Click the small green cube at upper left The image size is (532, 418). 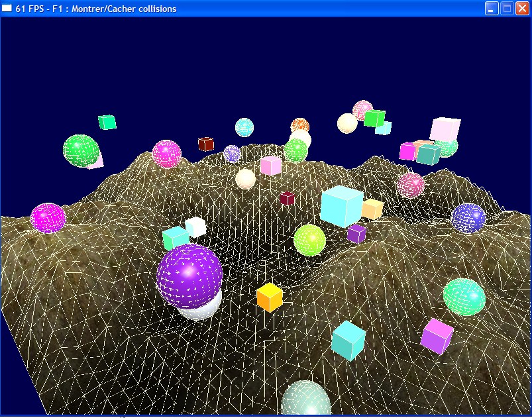[x=107, y=122]
